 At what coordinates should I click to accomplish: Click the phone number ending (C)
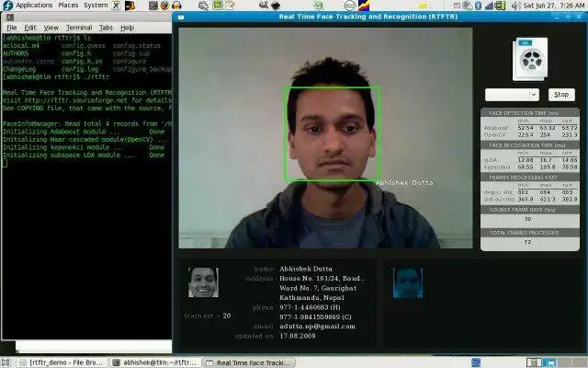click(315, 316)
